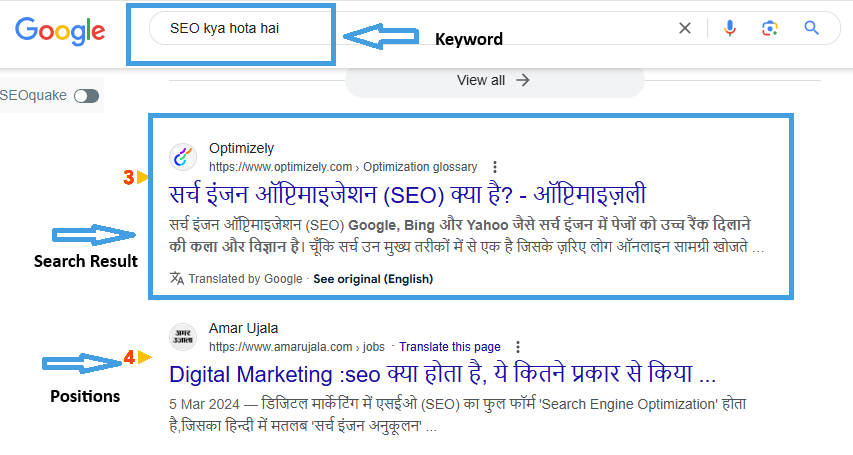Viewport: 853px width, 455px height.
Task: Click the Translated by Google icon
Action: click(177, 279)
